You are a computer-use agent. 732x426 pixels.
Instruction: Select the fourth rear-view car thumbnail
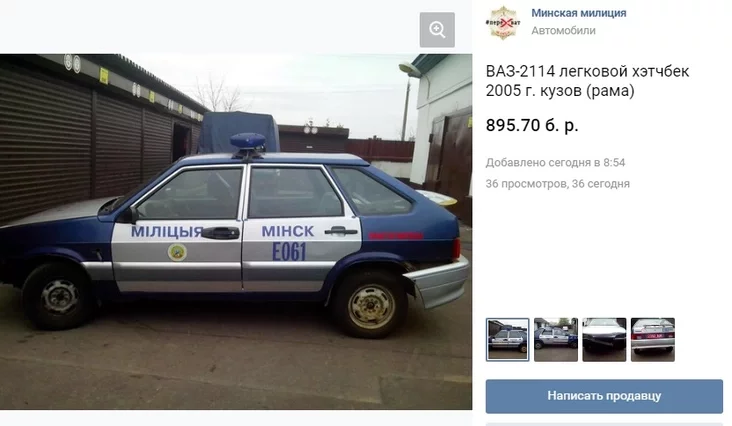653,340
